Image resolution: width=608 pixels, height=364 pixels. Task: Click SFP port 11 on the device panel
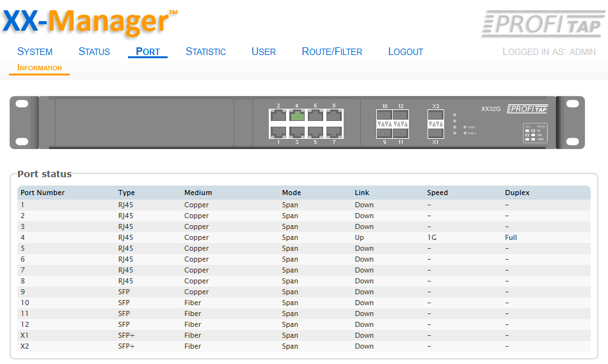[401, 132]
